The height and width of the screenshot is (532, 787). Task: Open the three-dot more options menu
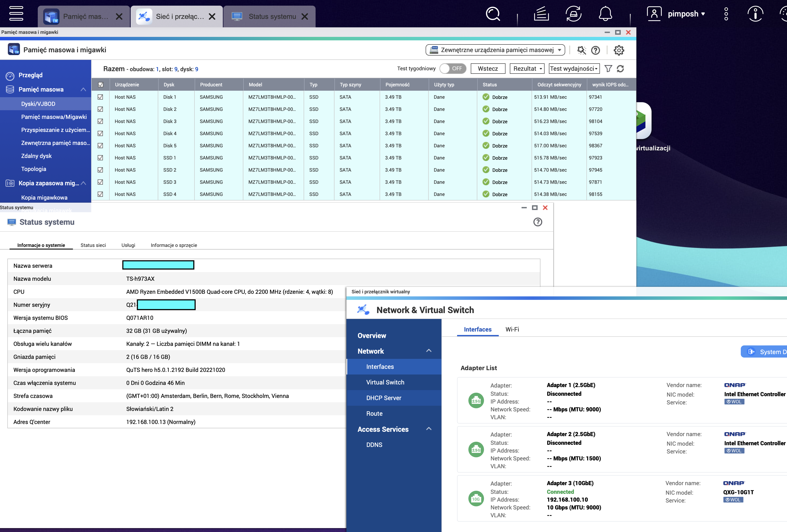(x=726, y=14)
